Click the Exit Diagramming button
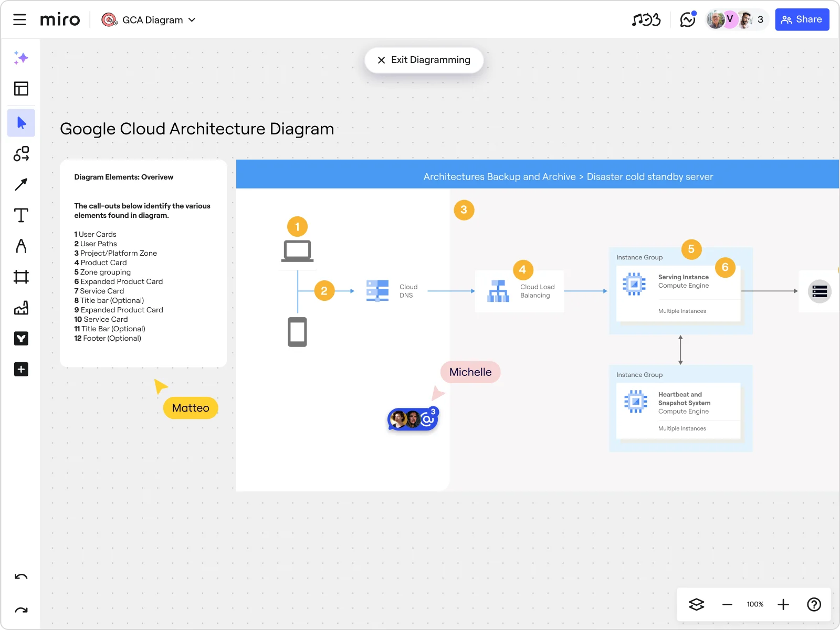Viewport: 840px width, 630px height. click(424, 60)
